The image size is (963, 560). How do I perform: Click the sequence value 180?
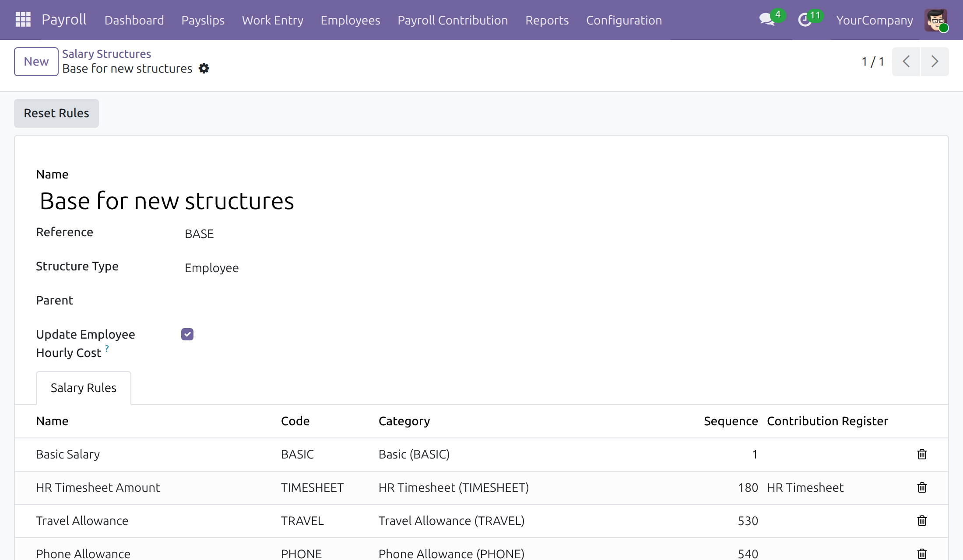point(748,487)
